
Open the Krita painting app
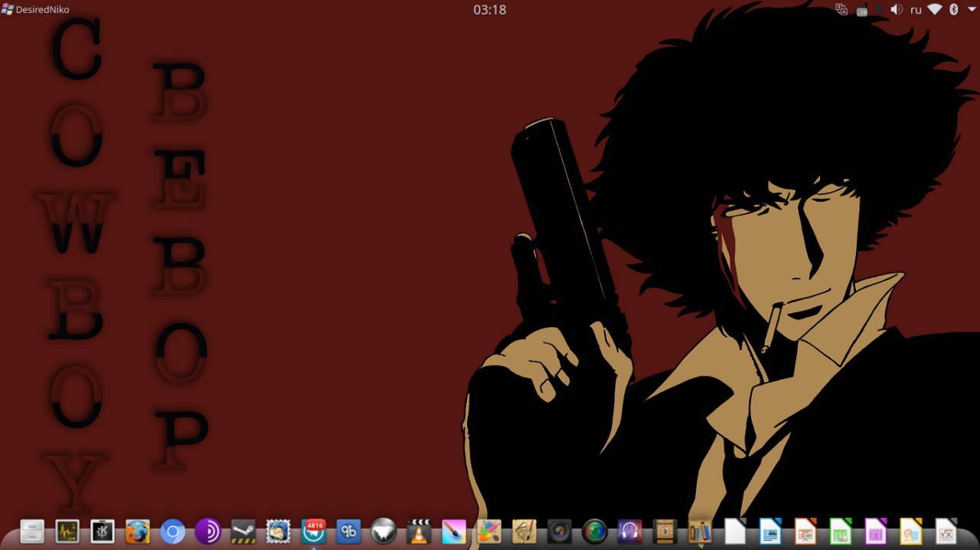point(454,531)
